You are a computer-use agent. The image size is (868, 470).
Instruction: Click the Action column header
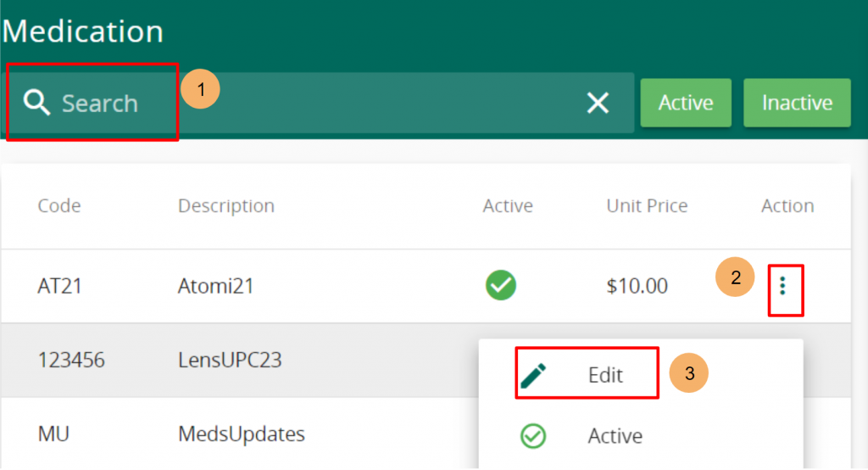pyautogui.click(x=787, y=205)
